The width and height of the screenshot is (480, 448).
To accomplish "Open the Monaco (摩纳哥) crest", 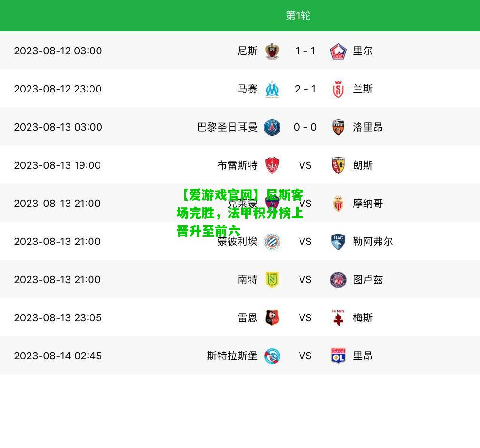I will [x=338, y=204].
